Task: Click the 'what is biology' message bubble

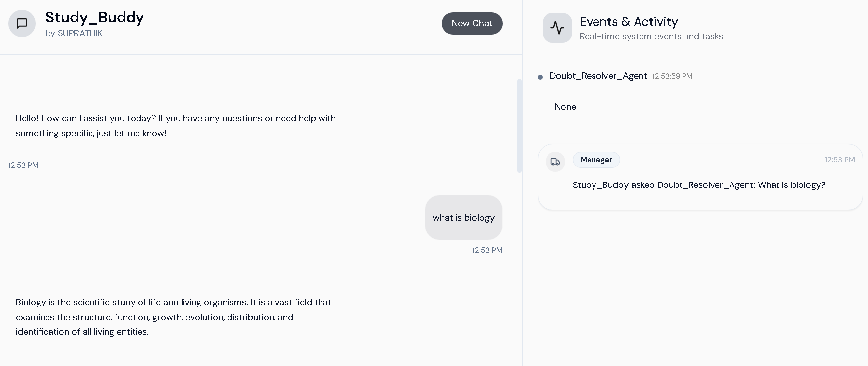Action: 463,218
